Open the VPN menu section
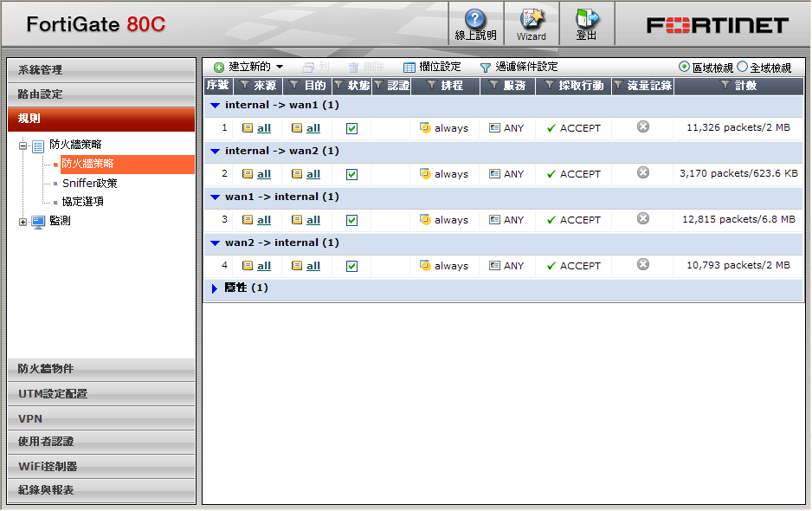This screenshot has width=812, height=511. point(101,418)
